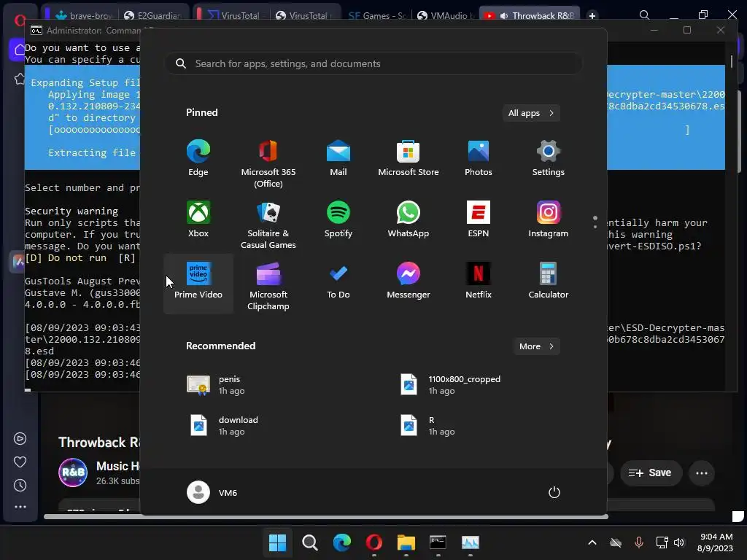This screenshot has height=560, width=747.
Task: Focus the Start menu search field
Action: pos(373,64)
